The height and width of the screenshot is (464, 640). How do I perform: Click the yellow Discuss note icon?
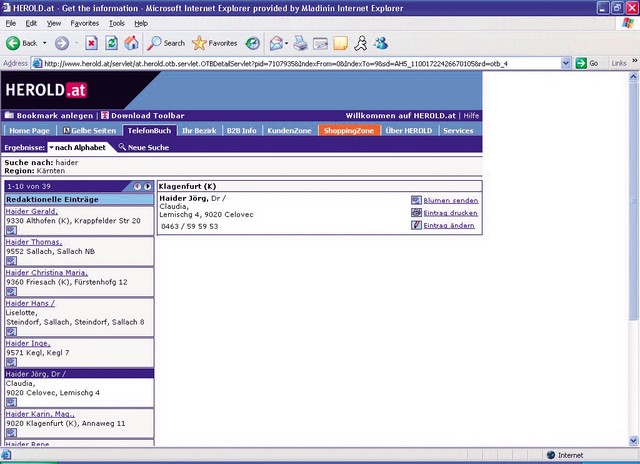(x=340, y=43)
